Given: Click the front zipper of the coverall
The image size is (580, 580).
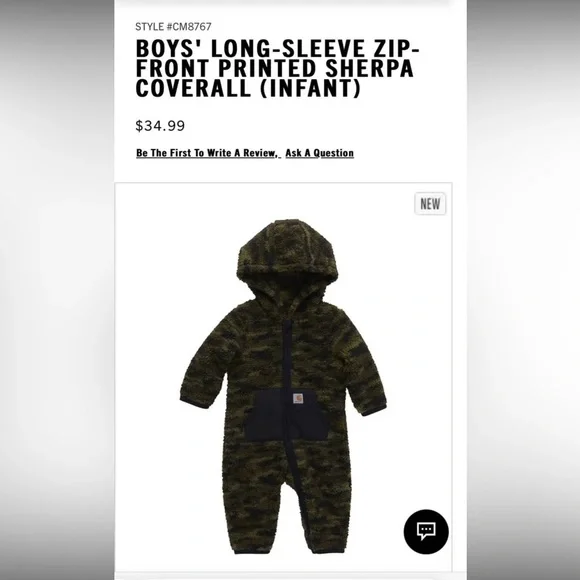Looking at the screenshot, I should [x=287, y=407].
